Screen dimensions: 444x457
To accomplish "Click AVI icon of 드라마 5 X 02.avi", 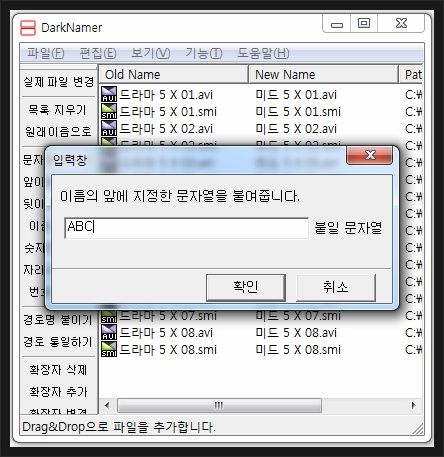I will tap(109, 128).
